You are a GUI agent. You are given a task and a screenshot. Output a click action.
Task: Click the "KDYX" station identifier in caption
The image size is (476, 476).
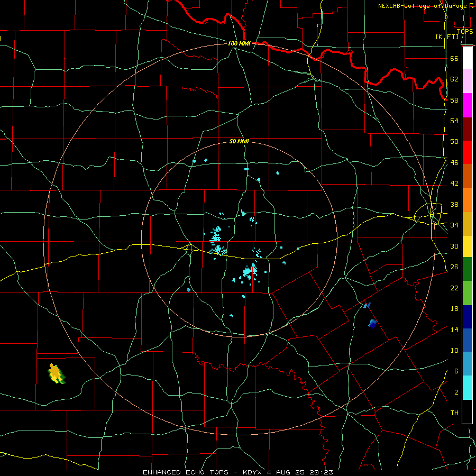point(253,472)
